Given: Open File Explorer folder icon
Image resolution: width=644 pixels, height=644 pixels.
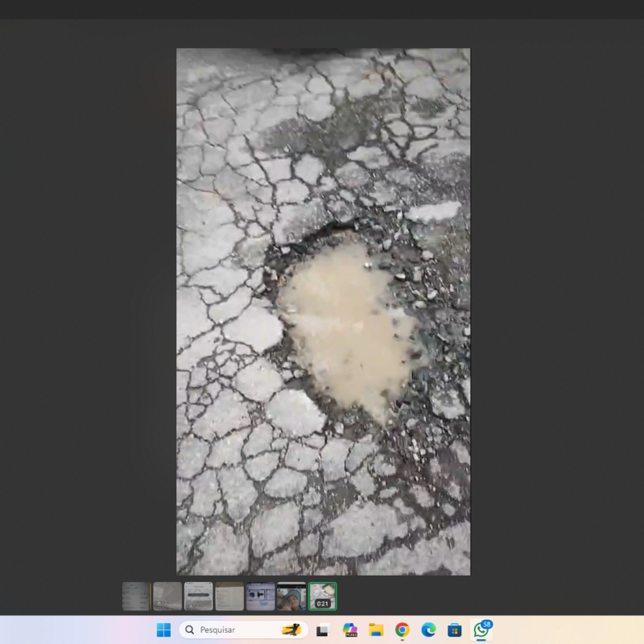Looking at the screenshot, I should click(376, 630).
